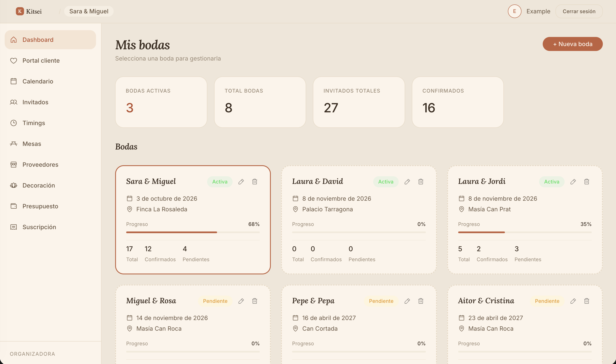Screen dimensions: 616x364
Task: Delete the Sara & Miguel wedding
Action: click(255, 182)
